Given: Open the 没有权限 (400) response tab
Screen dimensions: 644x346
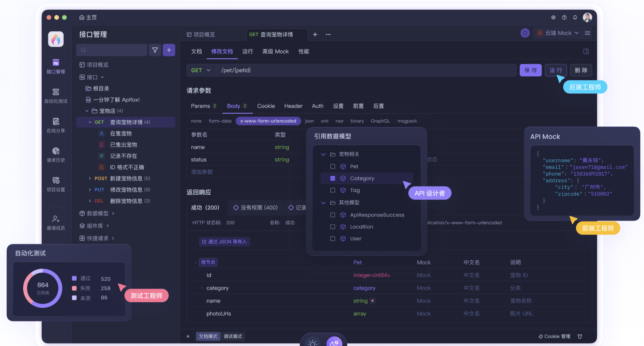Looking at the screenshot, I should (x=255, y=208).
